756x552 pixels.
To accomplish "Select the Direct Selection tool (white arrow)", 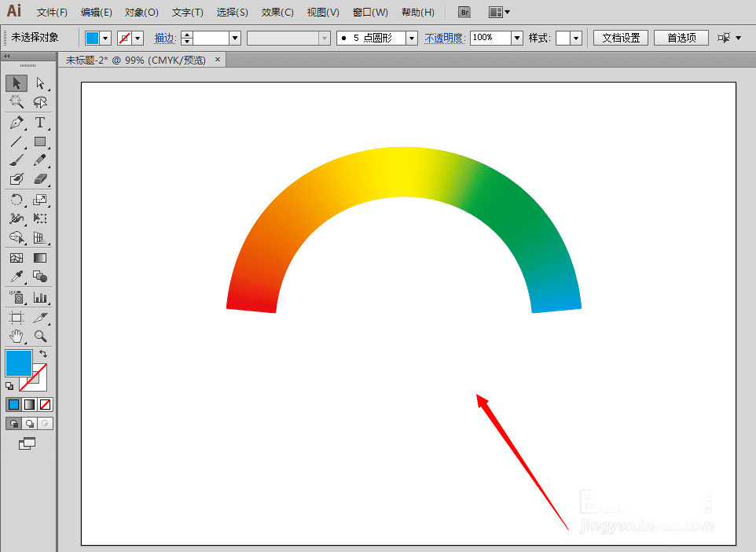I will (x=40, y=83).
